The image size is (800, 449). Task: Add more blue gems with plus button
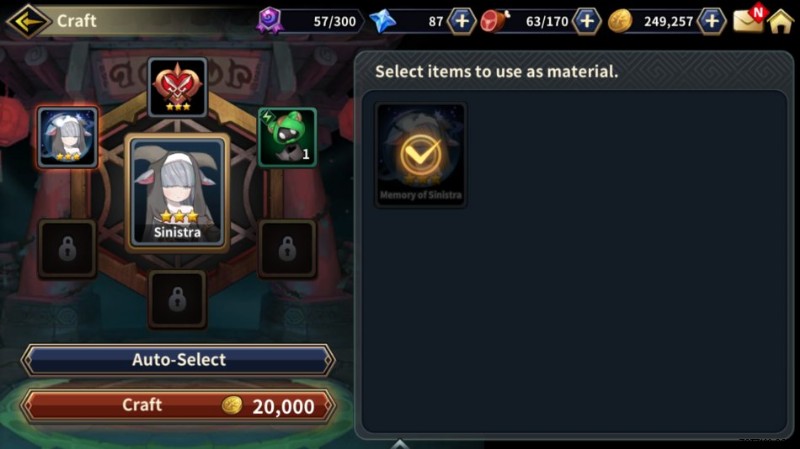[x=462, y=21]
